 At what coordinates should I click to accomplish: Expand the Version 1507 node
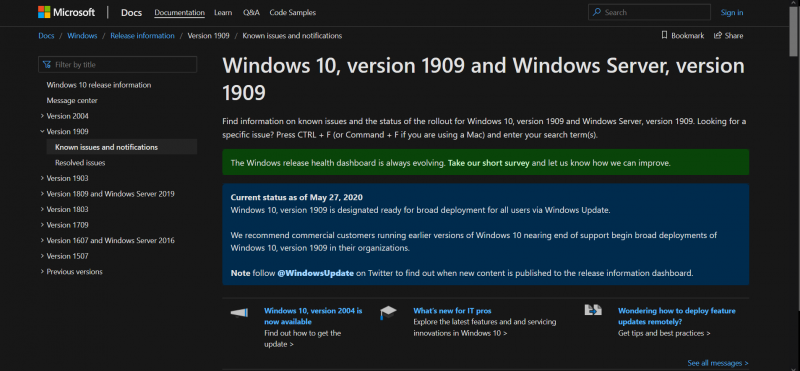click(x=42, y=256)
